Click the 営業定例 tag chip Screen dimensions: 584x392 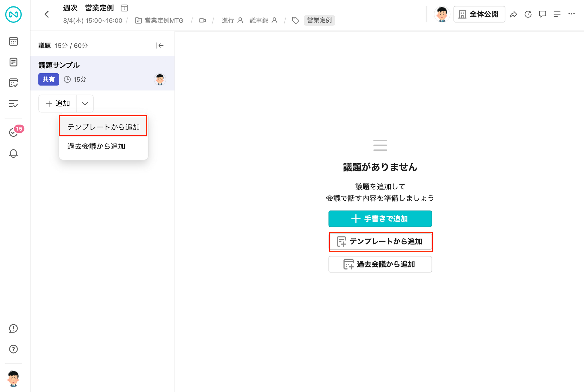click(319, 20)
